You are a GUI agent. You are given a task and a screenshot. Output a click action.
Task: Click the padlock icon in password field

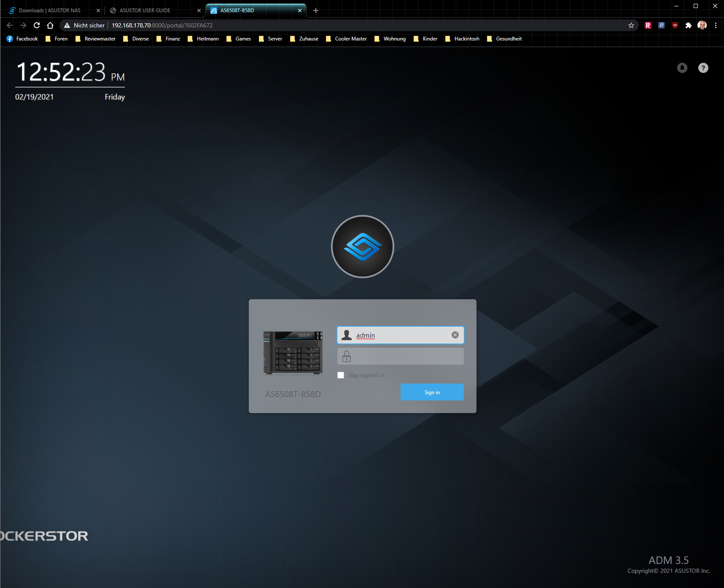(x=347, y=357)
